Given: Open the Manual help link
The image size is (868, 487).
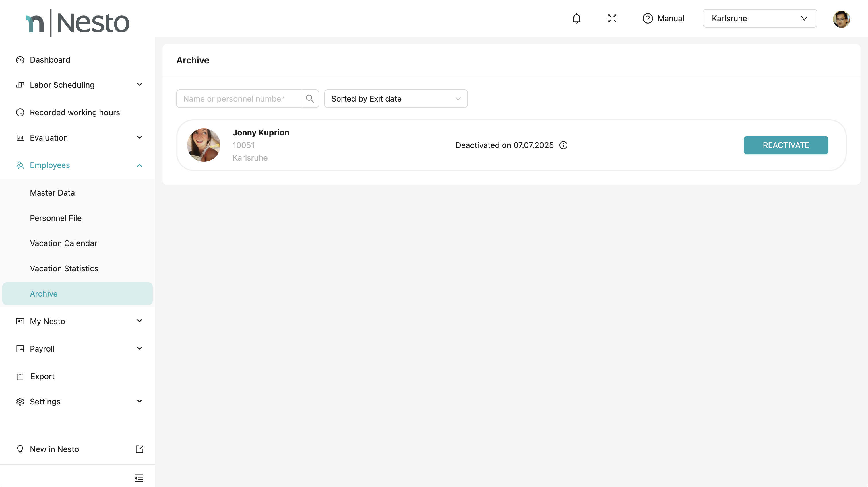Looking at the screenshot, I should pyautogui.click(x=663, y=19).
